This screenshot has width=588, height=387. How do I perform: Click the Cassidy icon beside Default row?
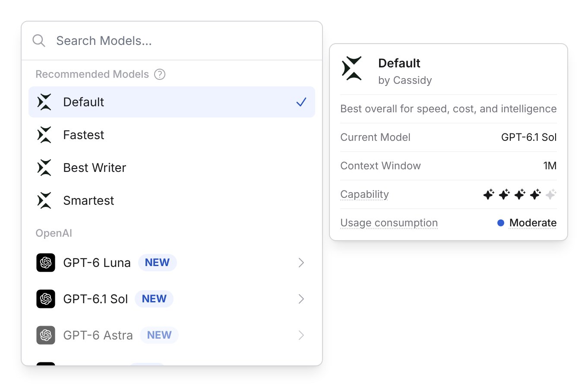pos(44,102)
